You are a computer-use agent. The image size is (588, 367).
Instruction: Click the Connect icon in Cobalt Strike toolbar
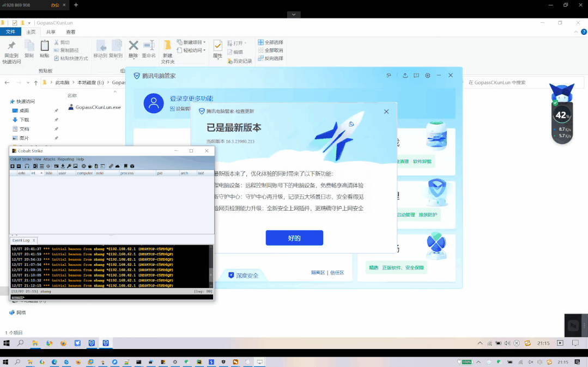(x=13, y=166)
